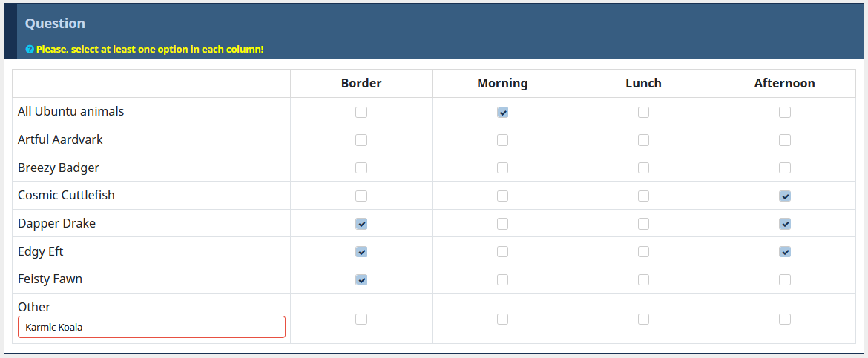Check Cosmic Cuttlefish under Lunch
The width and height of the screenshot is (868, 358).
[x=643, y=196]
